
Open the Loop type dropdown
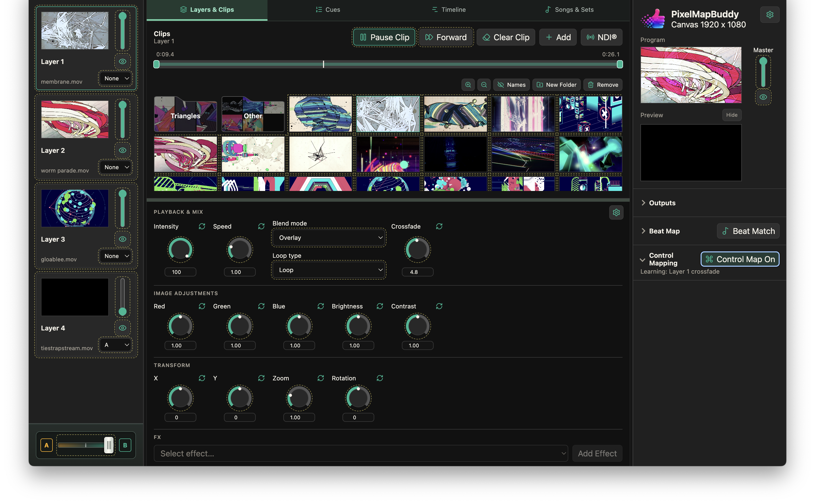pyautogui.click(x=329, y=270)
